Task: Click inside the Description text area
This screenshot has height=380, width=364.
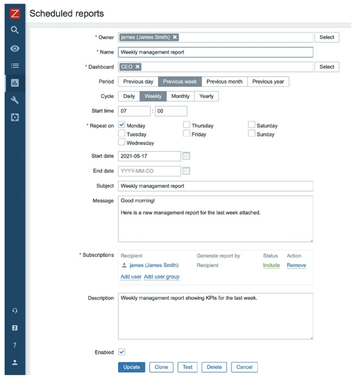Action: pyautogui.click(x=215, y=316)
